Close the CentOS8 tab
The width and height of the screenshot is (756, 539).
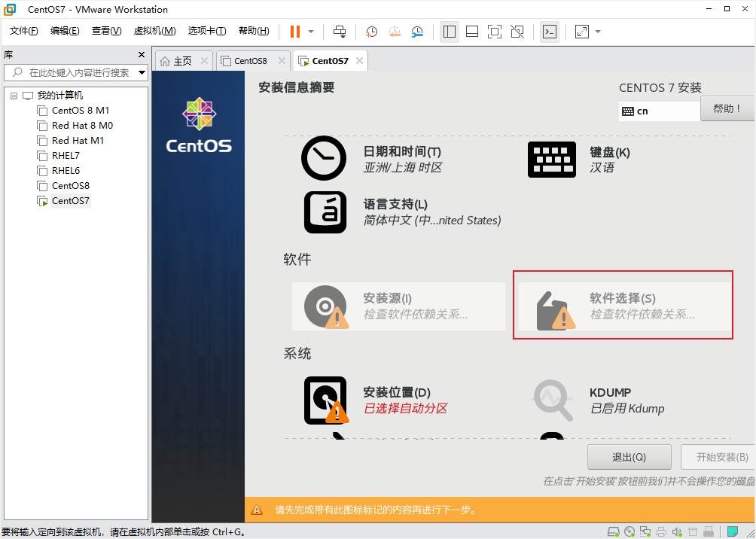pyautogui.click(x=282, y=61)
